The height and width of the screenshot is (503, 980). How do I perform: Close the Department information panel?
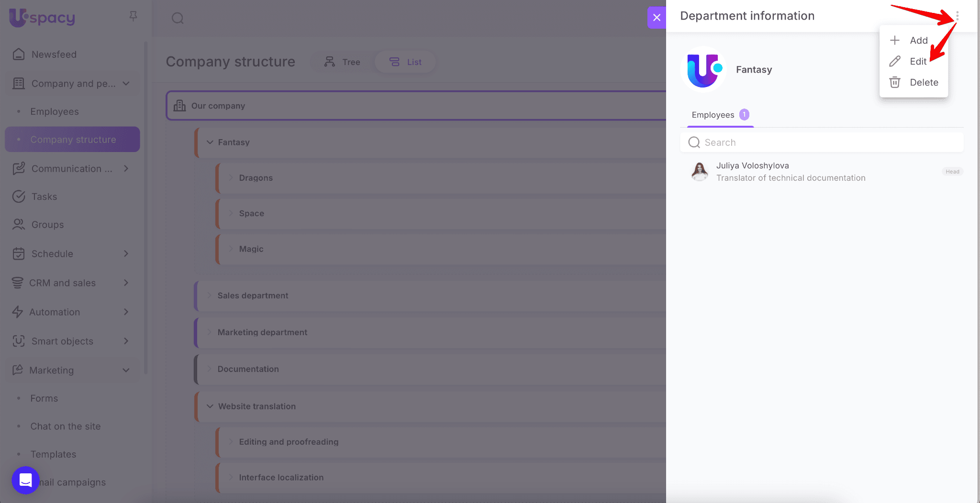657,18
